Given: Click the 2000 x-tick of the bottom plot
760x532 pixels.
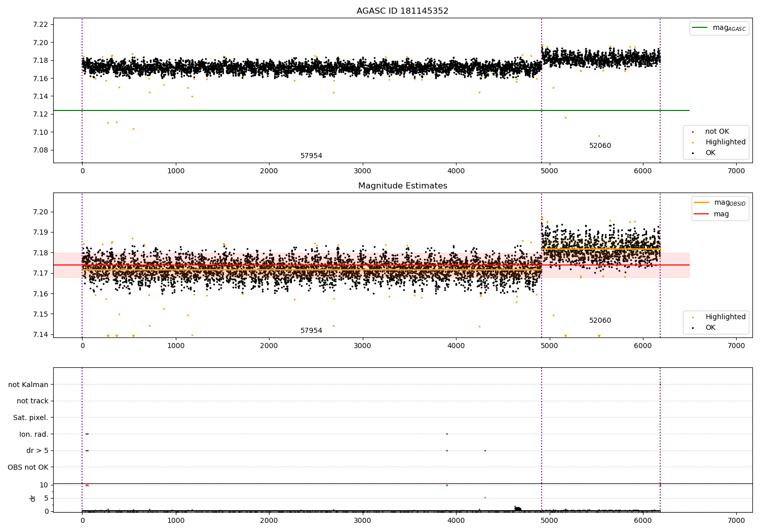Looking at the screenshot, I should (x=269, y=520).
